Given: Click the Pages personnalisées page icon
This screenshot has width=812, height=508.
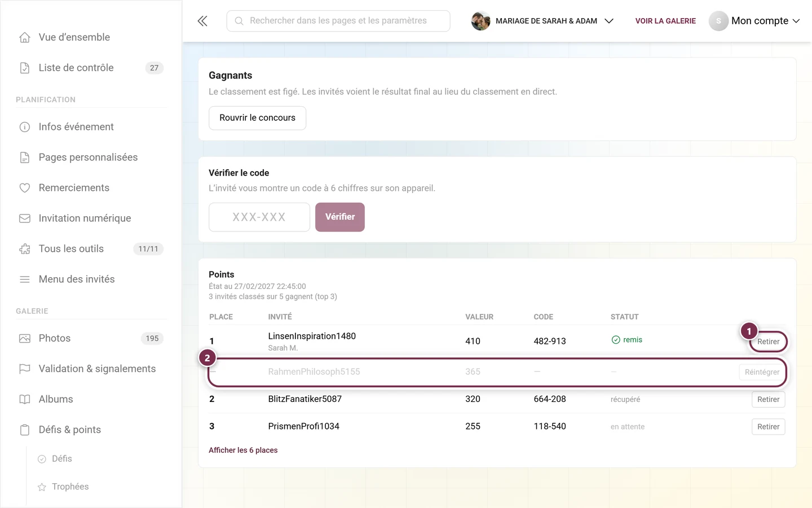Looking at the screenshot, I should 25,157.
